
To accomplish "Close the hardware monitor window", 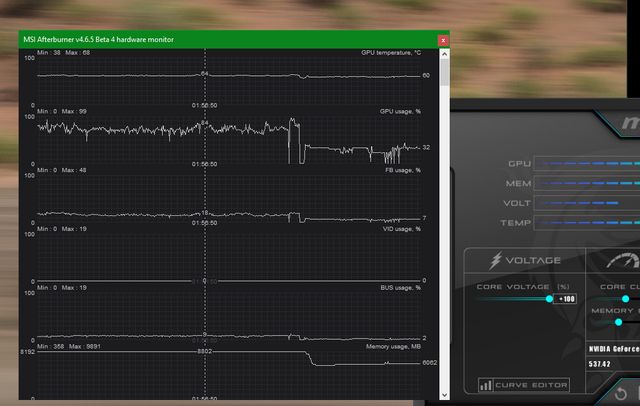I will (443, 40).
